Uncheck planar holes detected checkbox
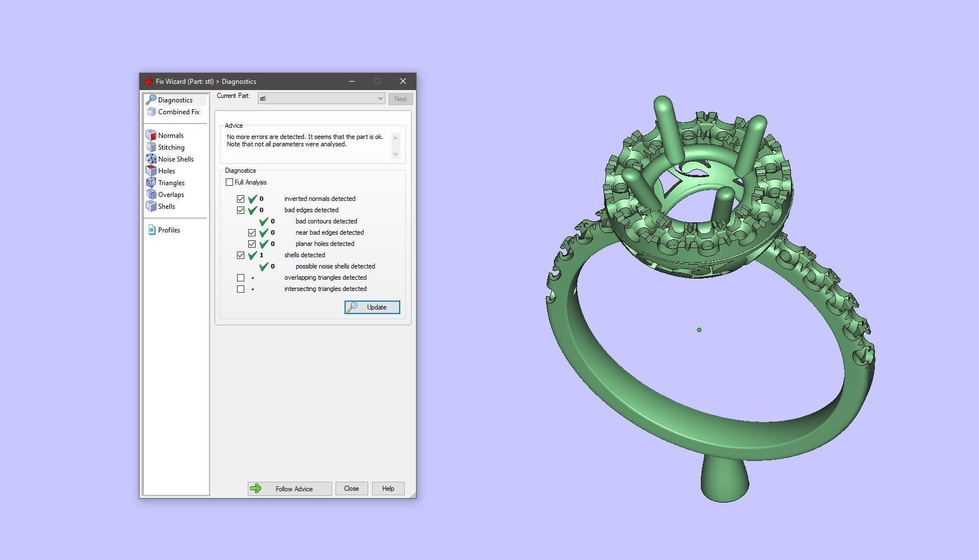This screenshot has height=560, width=979. click(252, 244)
